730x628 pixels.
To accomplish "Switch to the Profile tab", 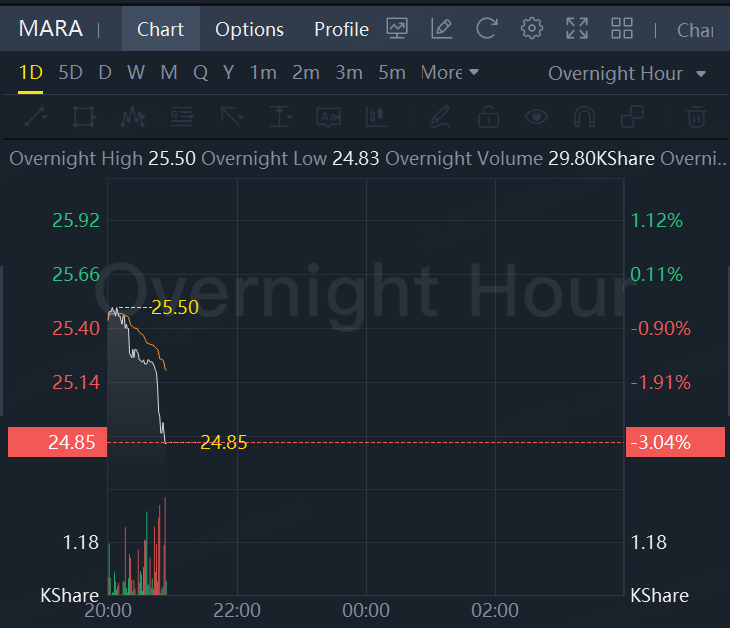I will click(x=341, y=29).
